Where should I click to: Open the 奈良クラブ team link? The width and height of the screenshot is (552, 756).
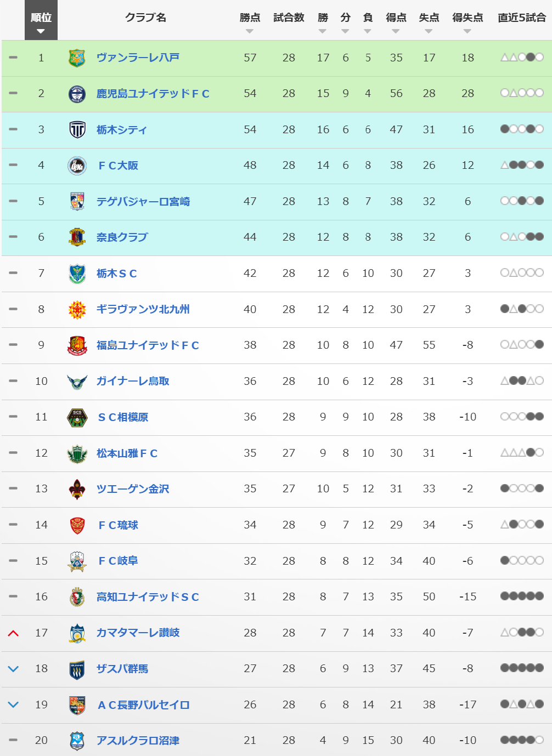(x=122, y=237)
